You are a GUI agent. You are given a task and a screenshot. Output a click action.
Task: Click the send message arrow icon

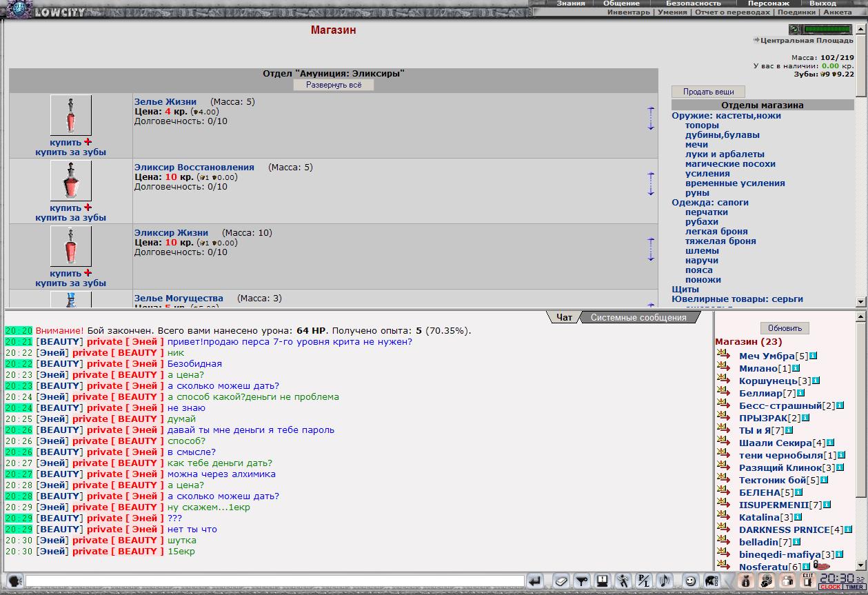[536, 581]
